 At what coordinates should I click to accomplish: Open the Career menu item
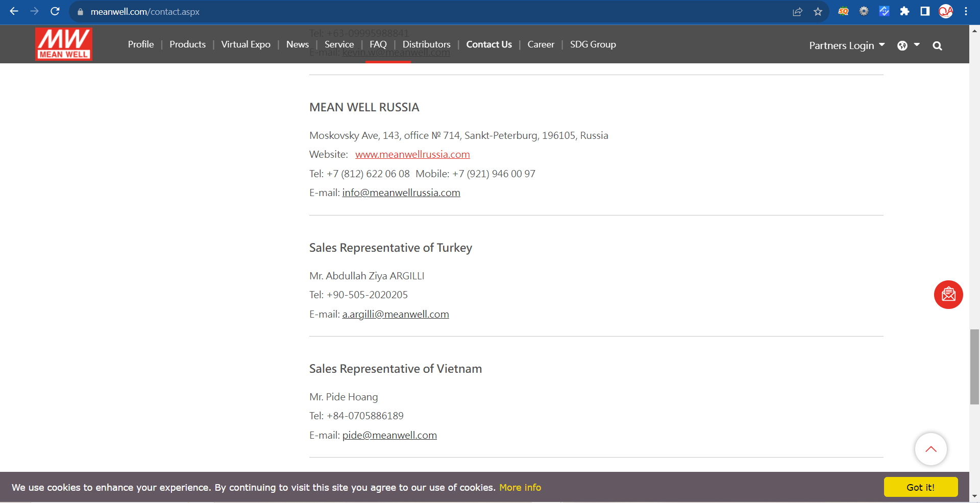pos(541,44)
